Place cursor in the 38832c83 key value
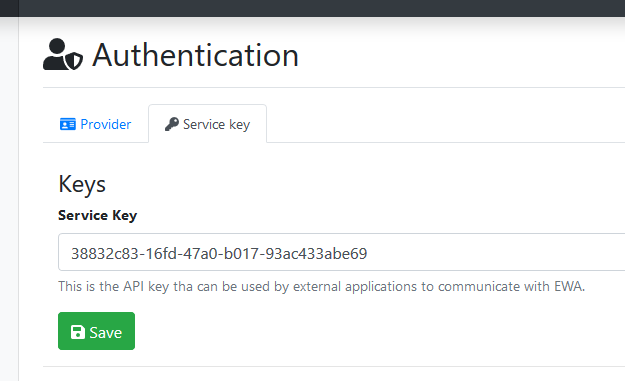The height and width of the screenshot is (381, 625). 219,253
